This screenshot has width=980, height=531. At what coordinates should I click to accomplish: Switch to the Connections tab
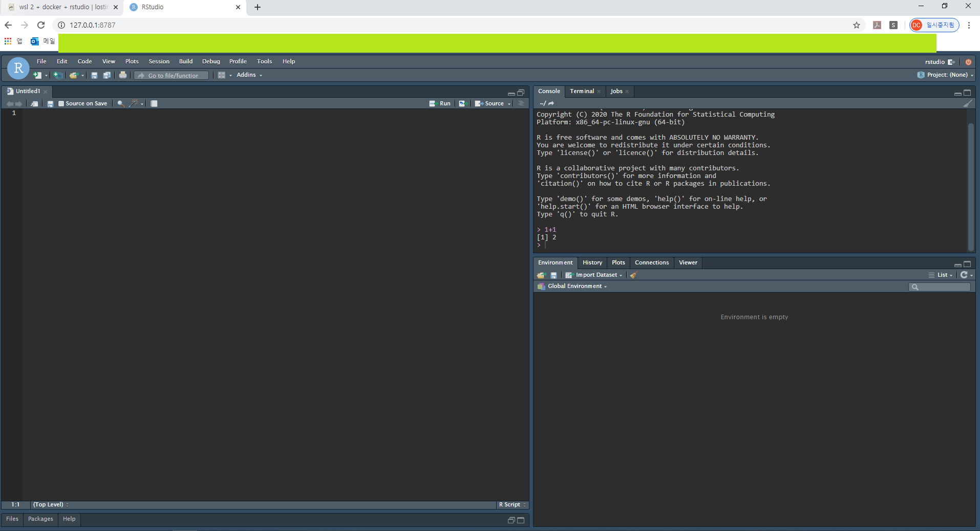(652, 263)
